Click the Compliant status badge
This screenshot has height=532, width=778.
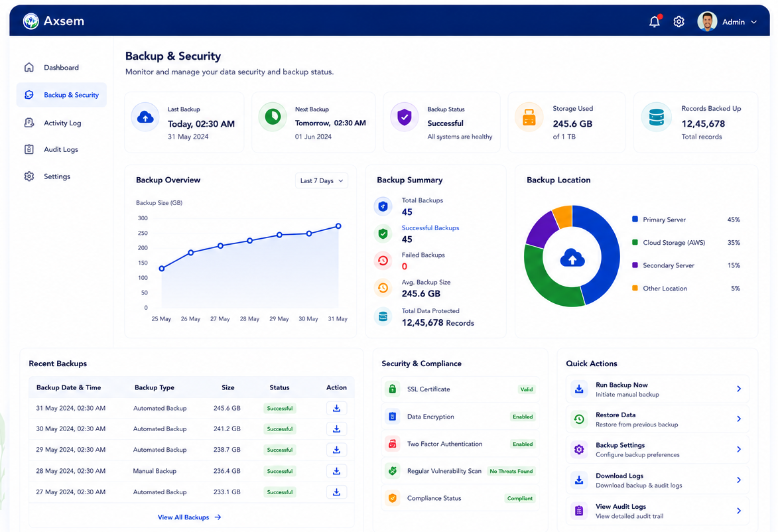tap(520, 499)
